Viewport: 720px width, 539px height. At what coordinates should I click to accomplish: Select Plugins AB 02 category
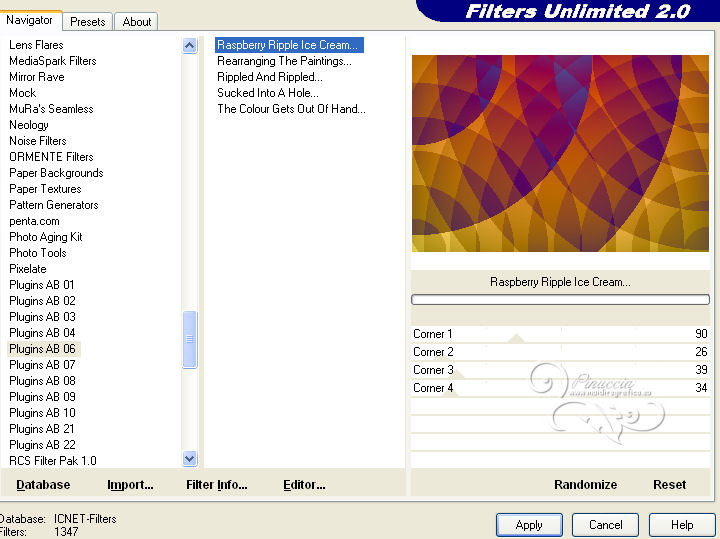tap(42, 301)
